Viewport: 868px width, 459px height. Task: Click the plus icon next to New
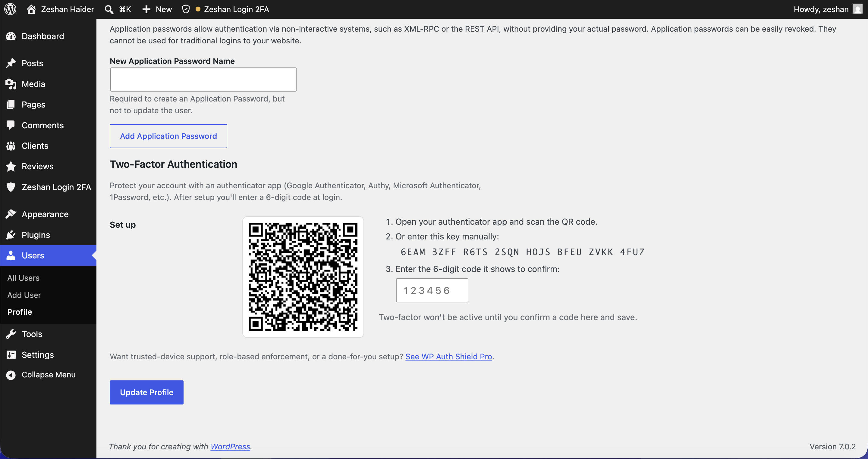coord(146,9)
